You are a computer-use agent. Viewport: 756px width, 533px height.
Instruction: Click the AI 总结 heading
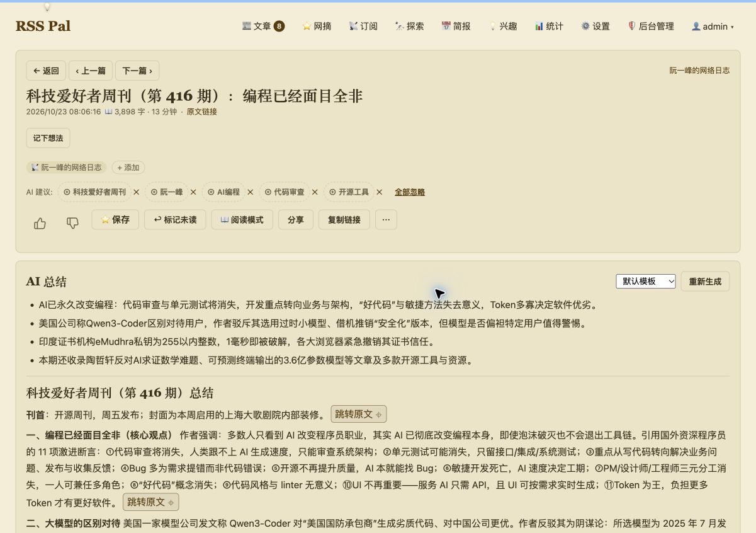pyautogui.click(x=47, y=282)
